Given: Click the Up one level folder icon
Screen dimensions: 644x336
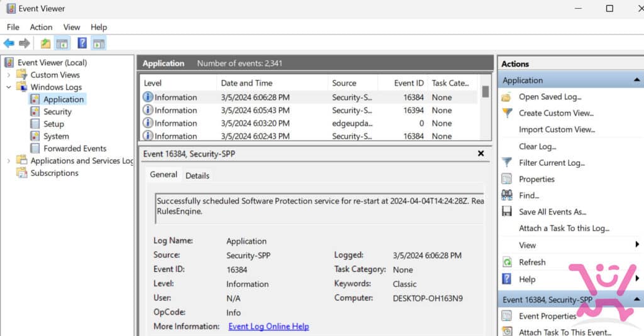Looking at the screenshot, I should coord(45,43).
